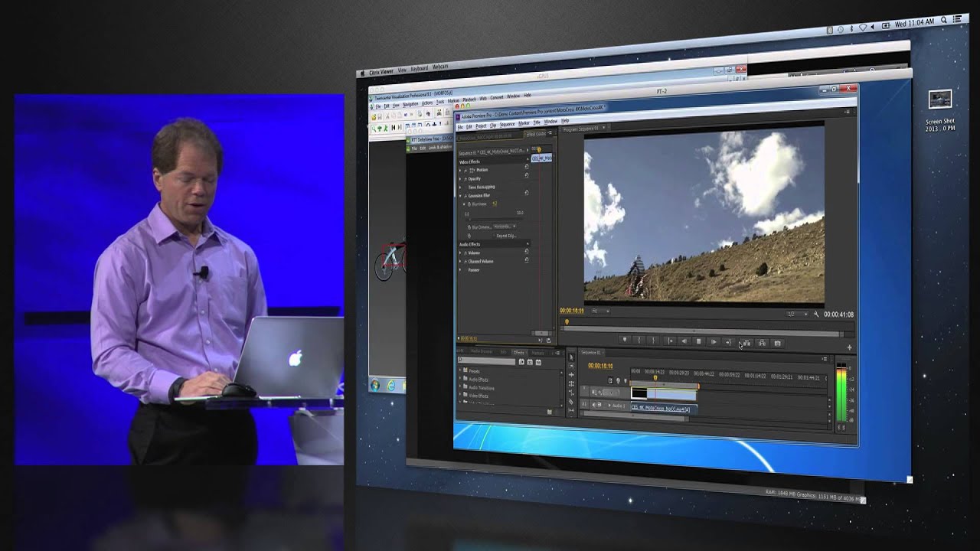
Task: Expand the Time Remapping effect
Action: pyautogui.click(x=460, y=187)
